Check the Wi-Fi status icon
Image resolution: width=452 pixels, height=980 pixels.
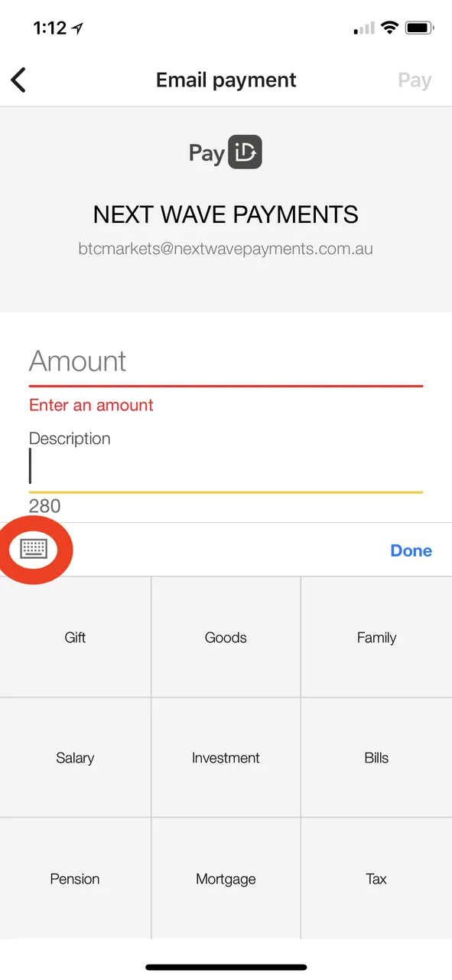tap(389, 28)
